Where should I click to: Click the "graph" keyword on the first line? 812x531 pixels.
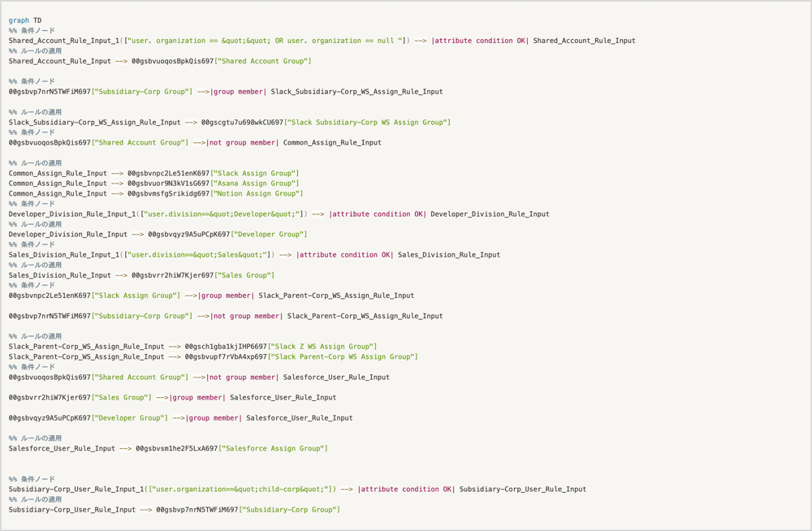[x=19, y=21]
